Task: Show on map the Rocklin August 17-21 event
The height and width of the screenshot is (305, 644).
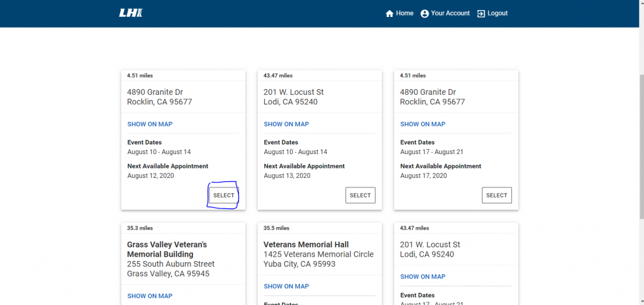Action: (x=423, y=125)
